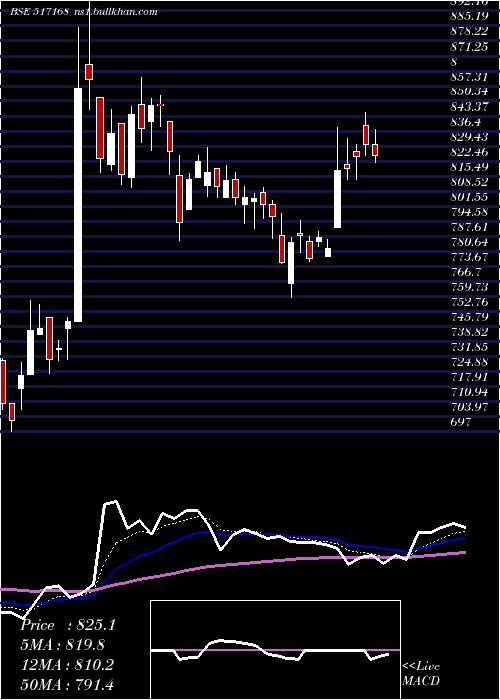Select the 731.85 price axis label
The image size is (500, 700).
coord(470,347)
